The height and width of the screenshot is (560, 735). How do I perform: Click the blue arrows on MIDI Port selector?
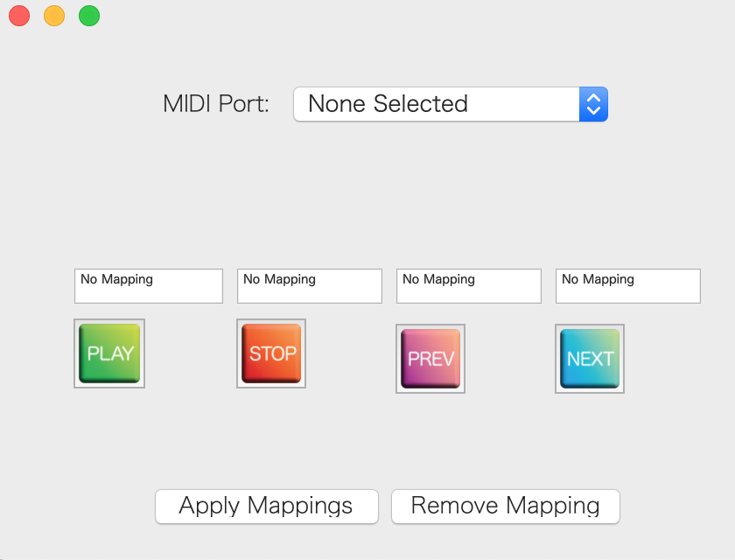[x=593, y=104]
